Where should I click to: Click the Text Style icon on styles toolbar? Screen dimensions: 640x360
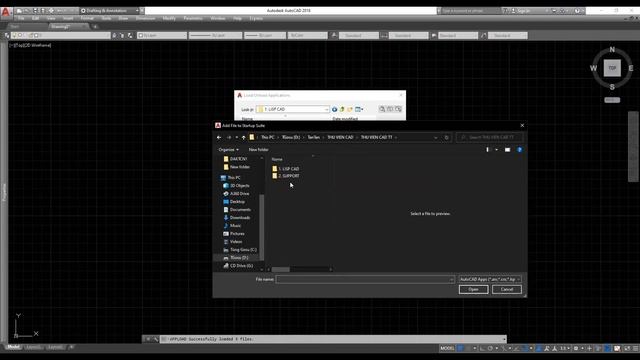coord(334,36)
